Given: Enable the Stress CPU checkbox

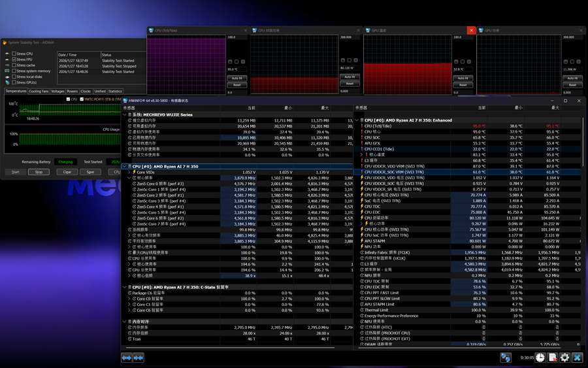Looking at the screenshot, I should point(14,54).
